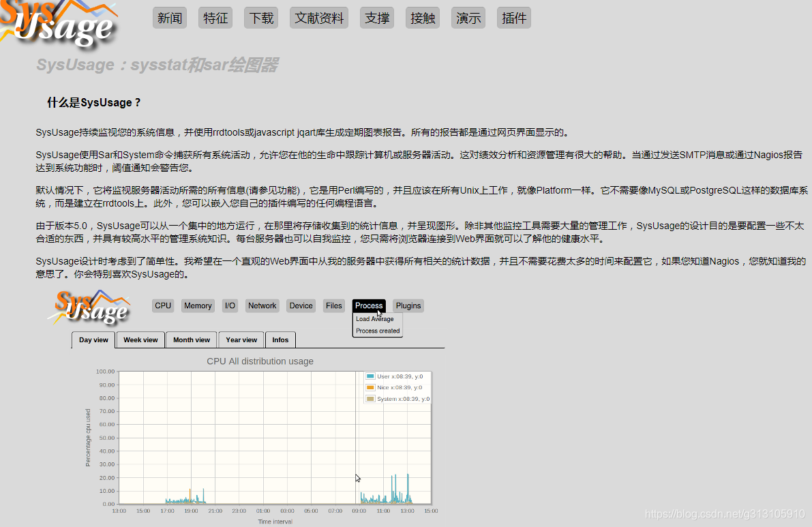The width and height of the screenshot is (812, 527).
Task: Switch to the Month view tab
Action: coord(192,340)
